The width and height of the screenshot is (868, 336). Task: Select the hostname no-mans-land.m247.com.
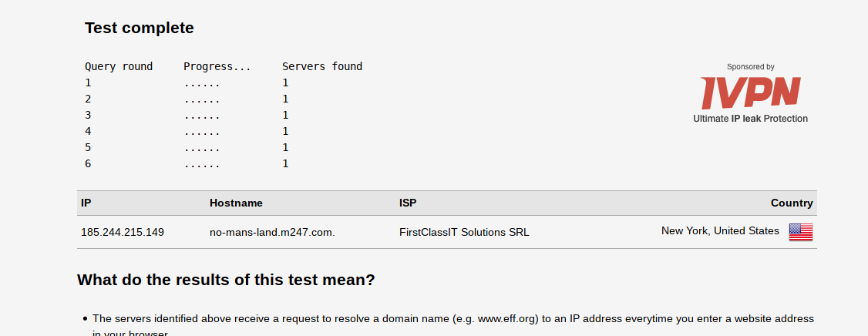[x=272, y=232]
